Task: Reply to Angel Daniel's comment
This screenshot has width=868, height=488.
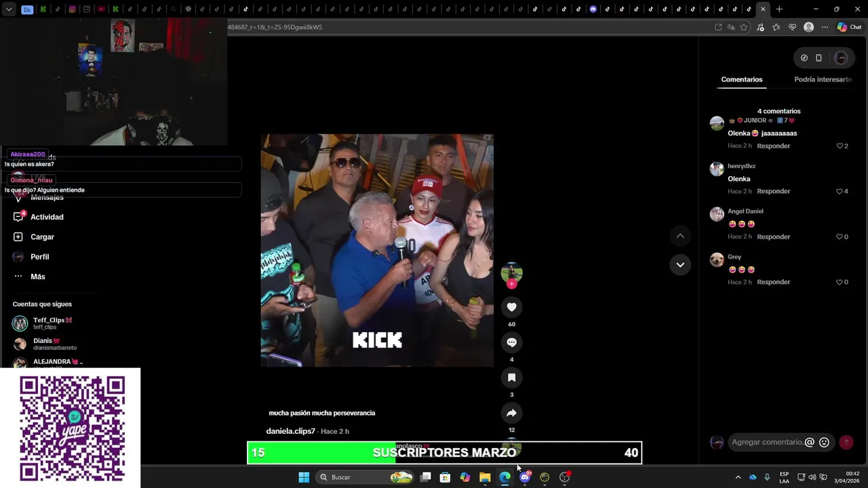Action: point(774,237)
